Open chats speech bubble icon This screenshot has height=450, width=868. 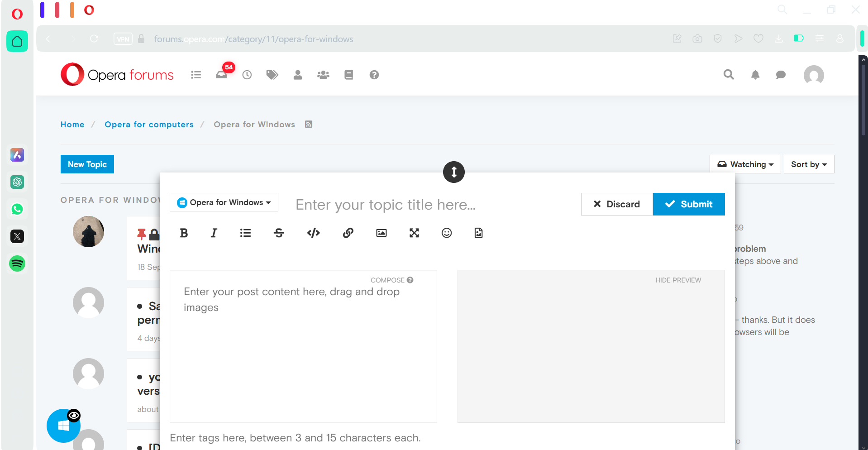[x=781, y=75]
